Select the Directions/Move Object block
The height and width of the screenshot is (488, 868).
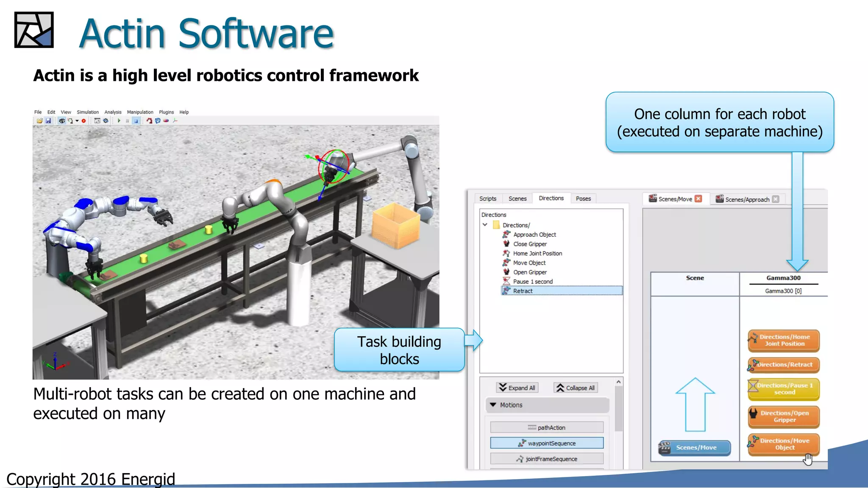784,444
